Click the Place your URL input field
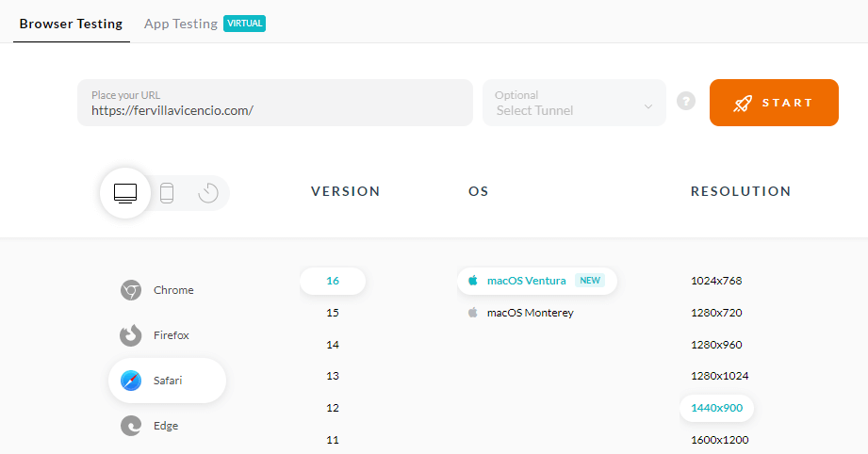The image size is (868, 454). [275, 103]
